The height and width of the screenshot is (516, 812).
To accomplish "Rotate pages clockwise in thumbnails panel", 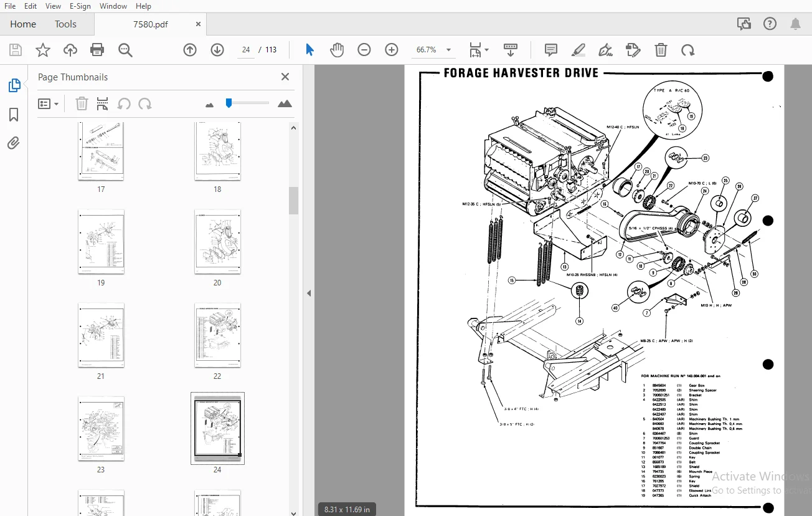I will coord(145,104).
